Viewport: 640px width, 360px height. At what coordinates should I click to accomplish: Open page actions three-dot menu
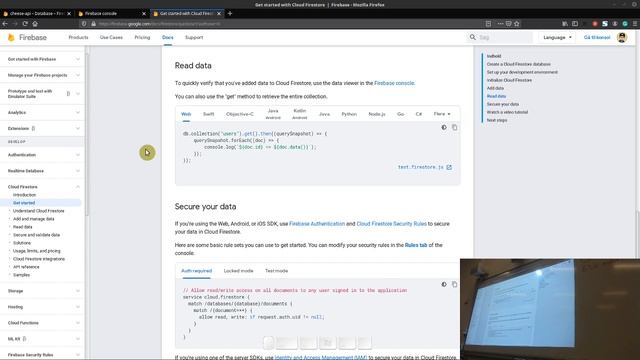[500, 24]
